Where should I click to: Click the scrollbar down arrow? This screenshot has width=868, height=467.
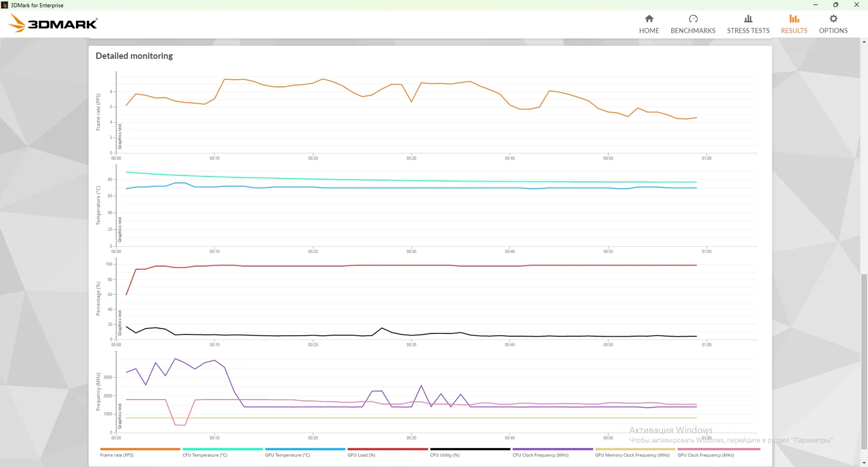click(864, 463)
